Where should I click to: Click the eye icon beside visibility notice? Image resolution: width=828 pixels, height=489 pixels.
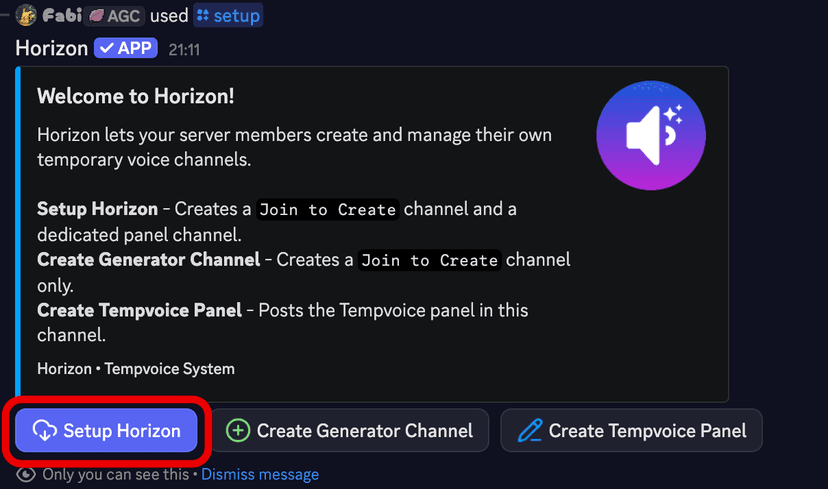pyautogui.click(x=26, y=474)
